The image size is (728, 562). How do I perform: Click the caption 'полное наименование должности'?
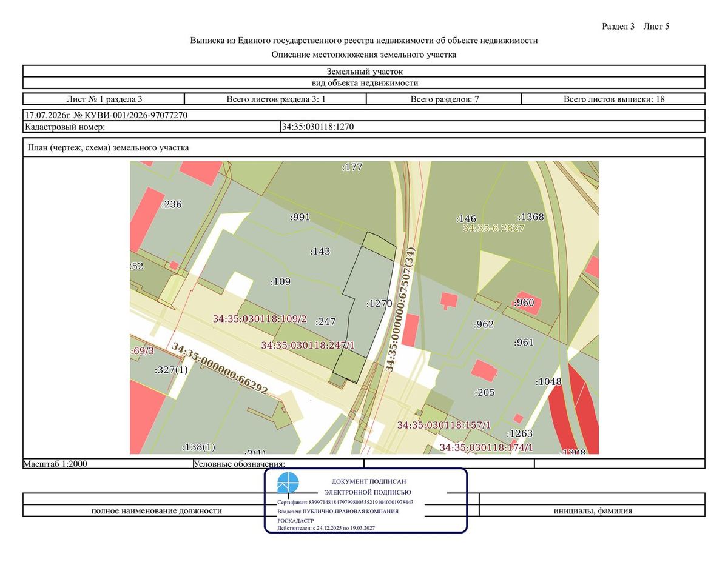point(157,510)
